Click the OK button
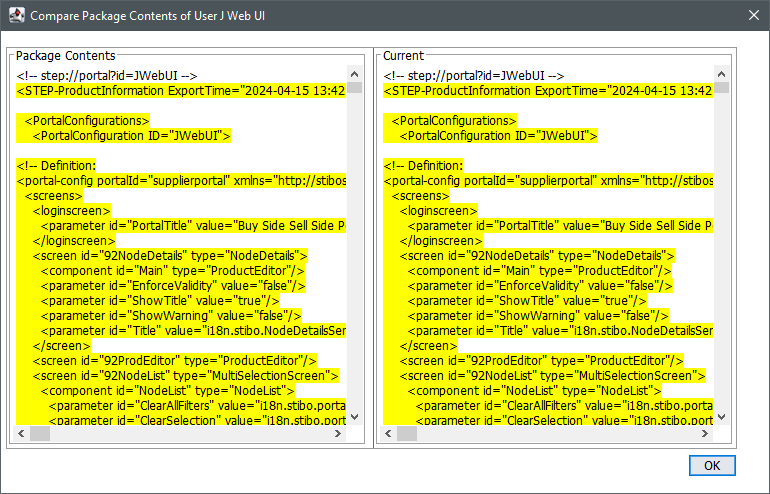The height and width of the screenshot is (494, 770). [712, 465]
